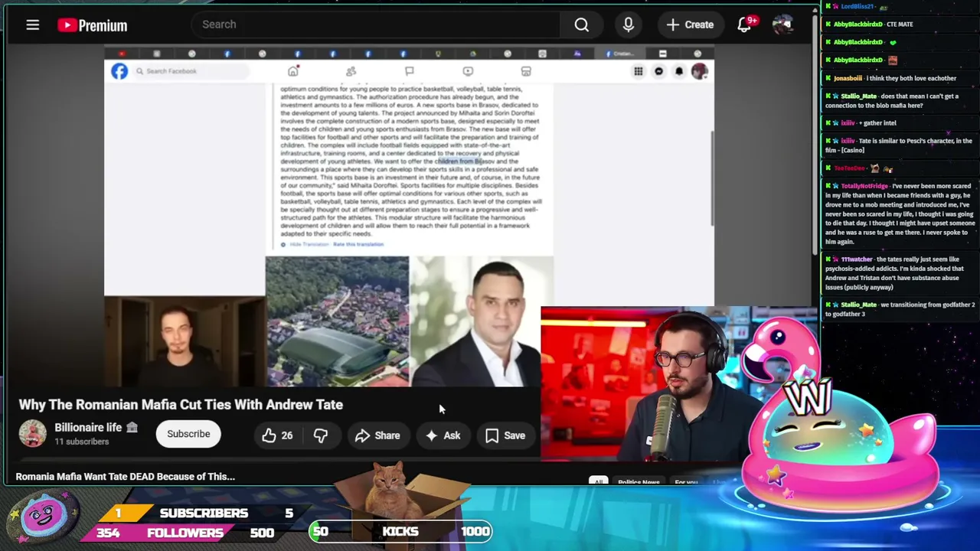980x551 pixels.
Task: Click chat username TooTooDee
Action: (849, 168)
